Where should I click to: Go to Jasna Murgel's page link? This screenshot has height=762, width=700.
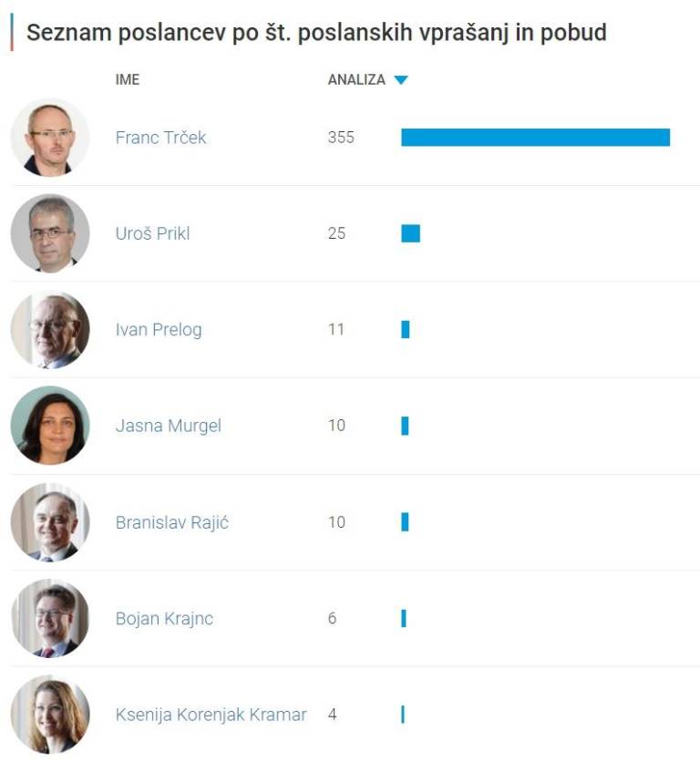tap(168, 426)
